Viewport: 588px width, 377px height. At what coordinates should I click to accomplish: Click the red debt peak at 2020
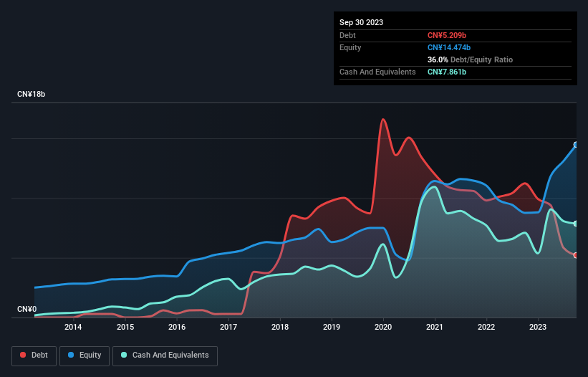click(383, 120)
